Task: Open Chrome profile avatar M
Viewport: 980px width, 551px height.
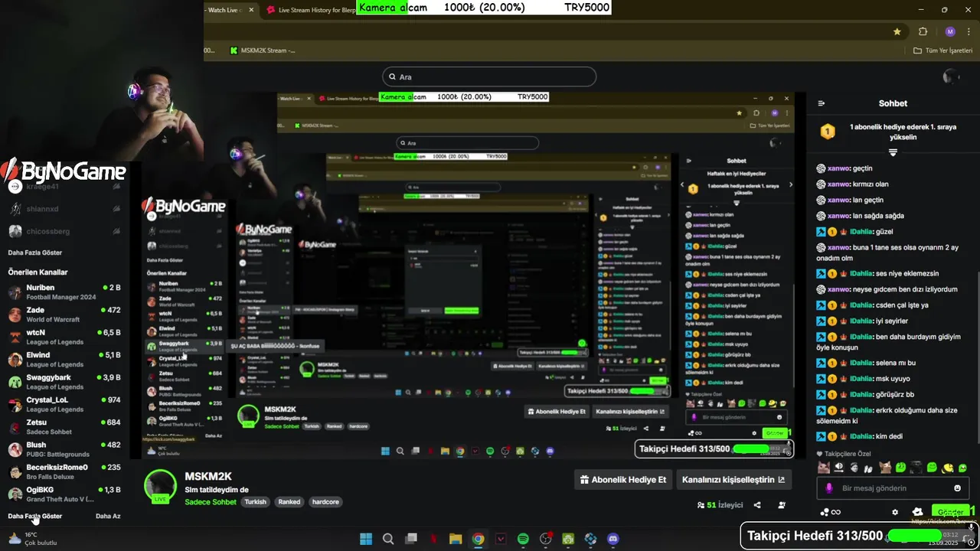Action: coord(950,31)
